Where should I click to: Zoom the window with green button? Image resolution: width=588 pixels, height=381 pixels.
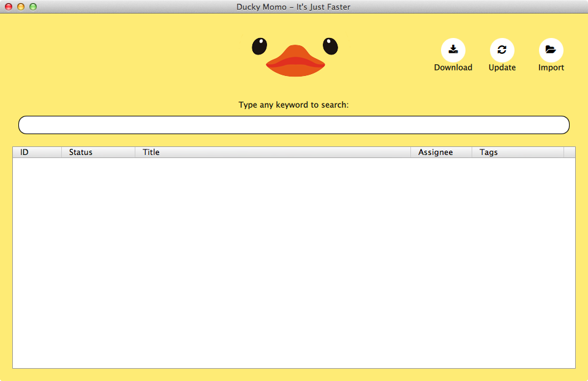click(33, 7)
